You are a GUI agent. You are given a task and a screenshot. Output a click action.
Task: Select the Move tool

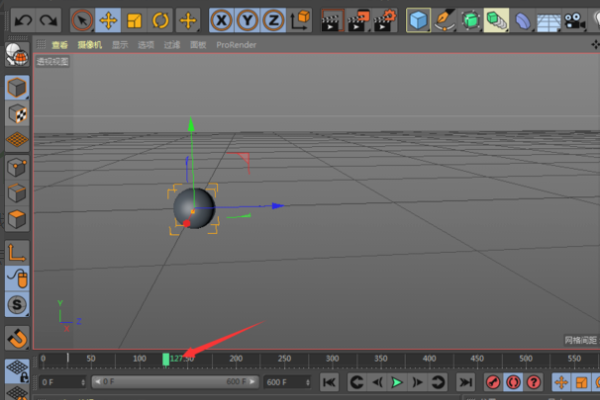click(x=109, y=19)
